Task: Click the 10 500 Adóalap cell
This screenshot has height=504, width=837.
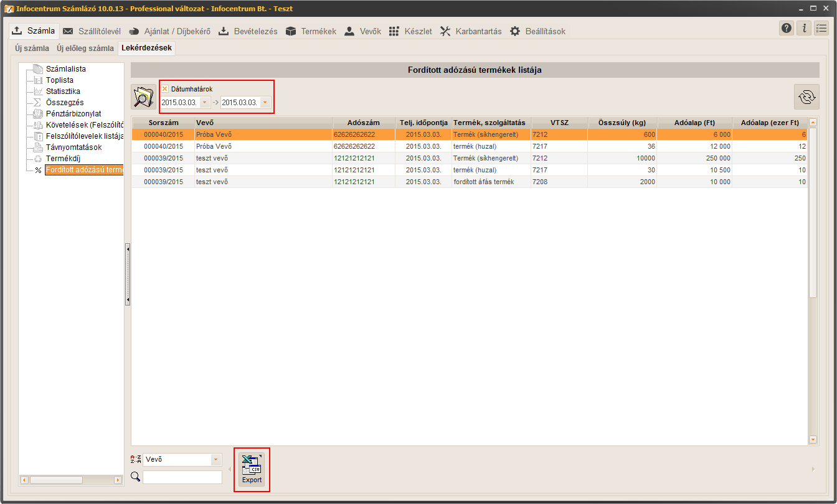Action: tap(695, 170)
